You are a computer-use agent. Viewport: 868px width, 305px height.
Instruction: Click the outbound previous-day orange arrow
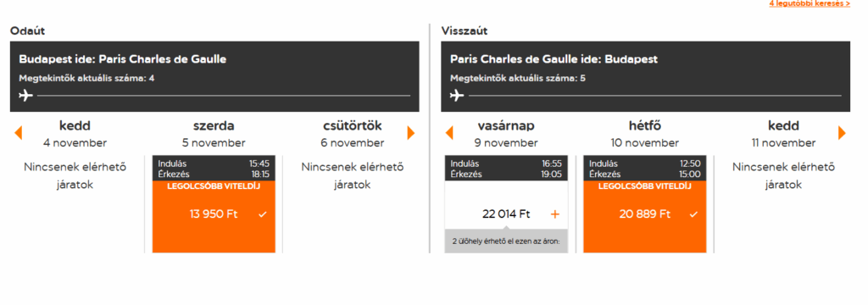click(19, 133)
